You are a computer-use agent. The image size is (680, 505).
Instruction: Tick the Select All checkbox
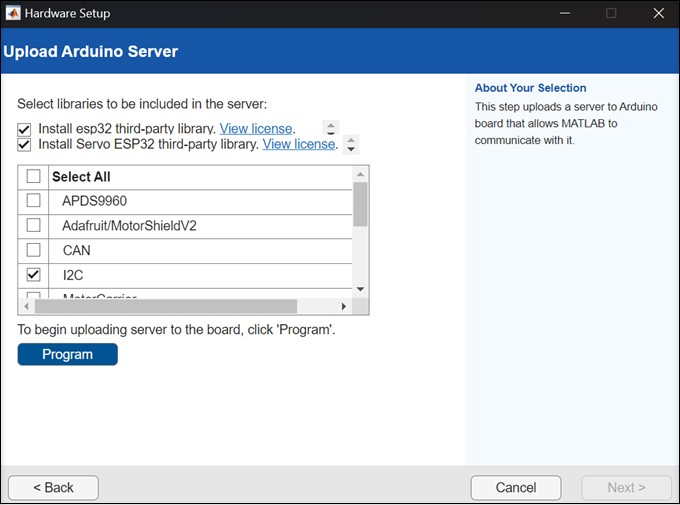(33, 177)
